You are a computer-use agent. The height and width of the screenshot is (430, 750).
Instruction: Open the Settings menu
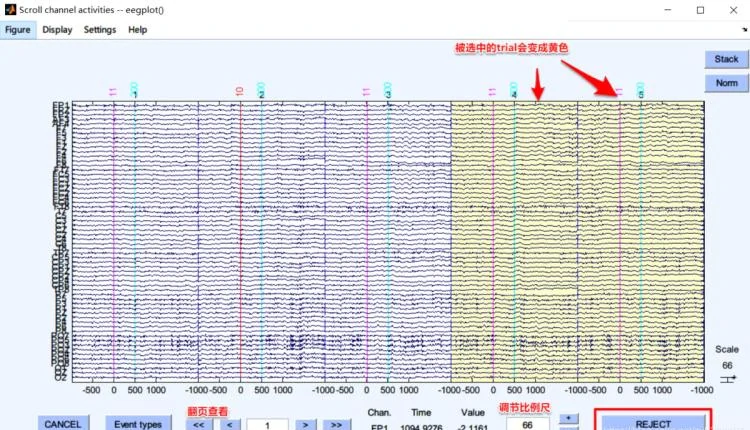[100, 30]
